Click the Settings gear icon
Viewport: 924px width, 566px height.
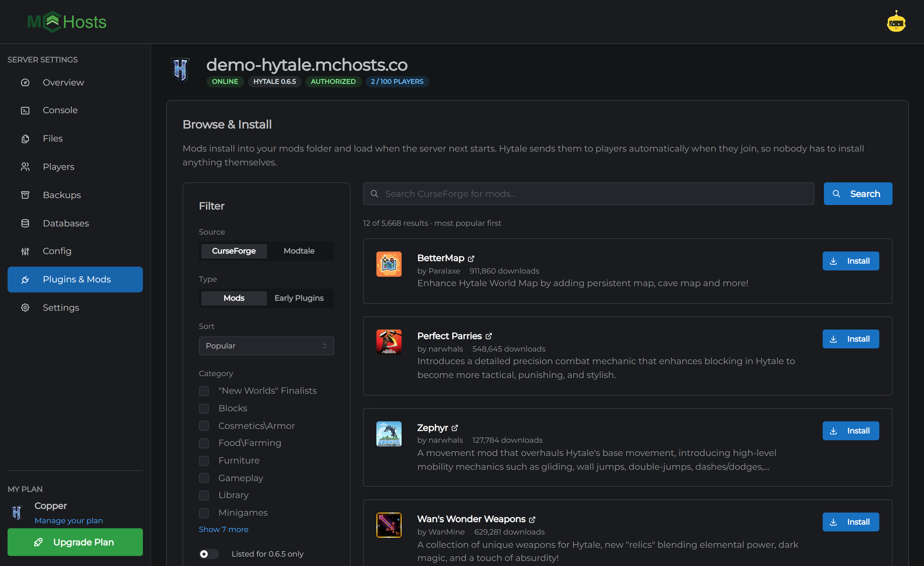click(25, 308)
